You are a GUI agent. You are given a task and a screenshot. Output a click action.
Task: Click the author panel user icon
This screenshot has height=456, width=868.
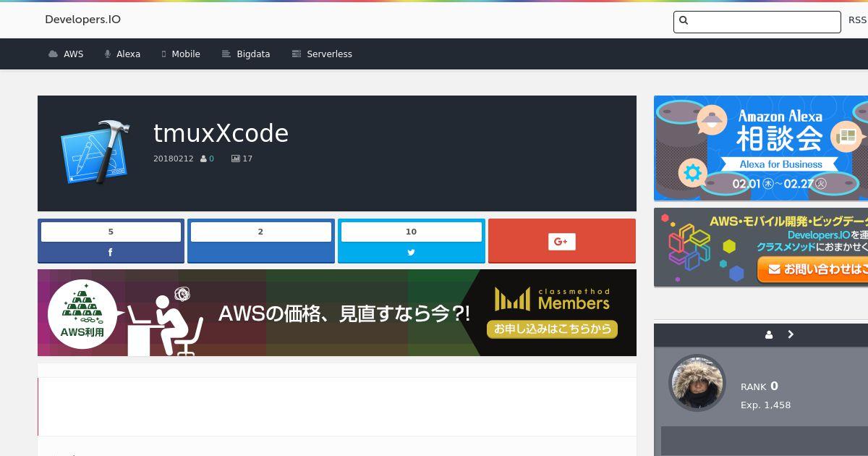pos(769,334)
